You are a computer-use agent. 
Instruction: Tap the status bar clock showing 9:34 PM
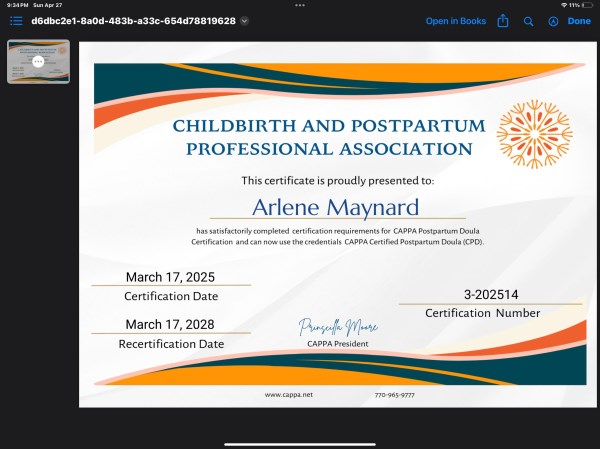coord(14,5)
